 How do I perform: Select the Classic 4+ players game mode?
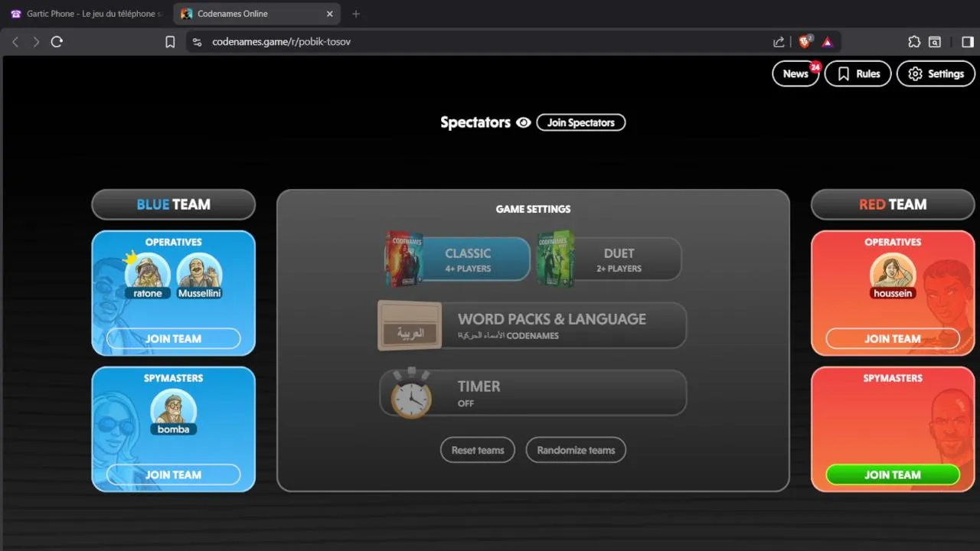[458, 259]
